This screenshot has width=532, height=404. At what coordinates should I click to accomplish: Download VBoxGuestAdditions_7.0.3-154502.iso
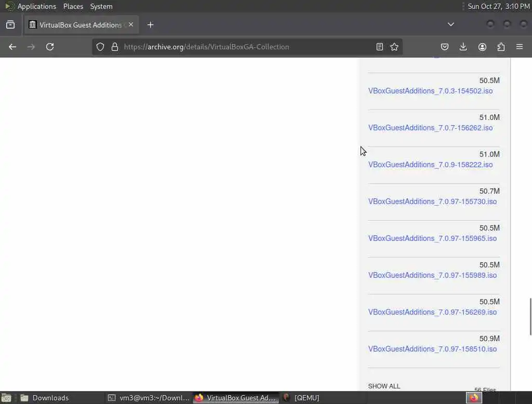tap(430, 91)
